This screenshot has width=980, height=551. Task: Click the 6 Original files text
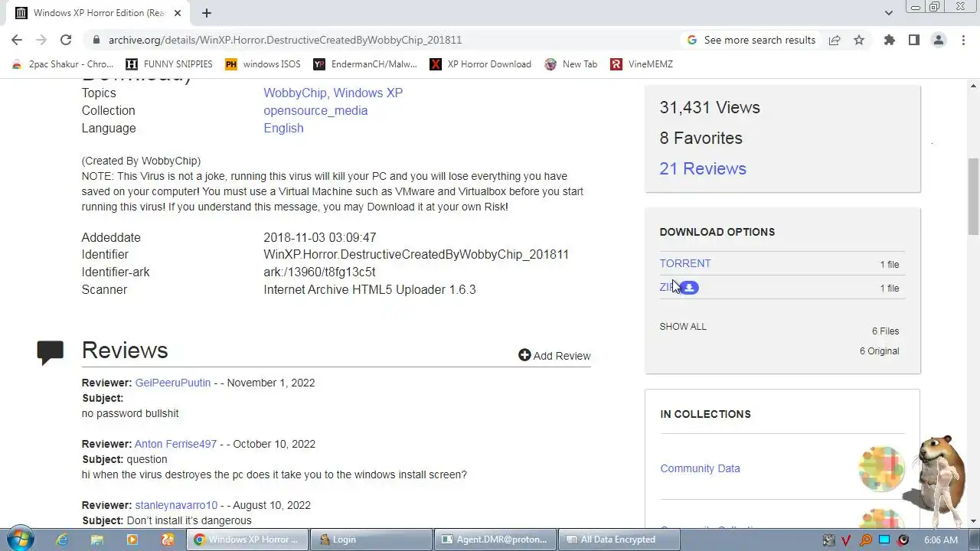(x=879, y=351)
